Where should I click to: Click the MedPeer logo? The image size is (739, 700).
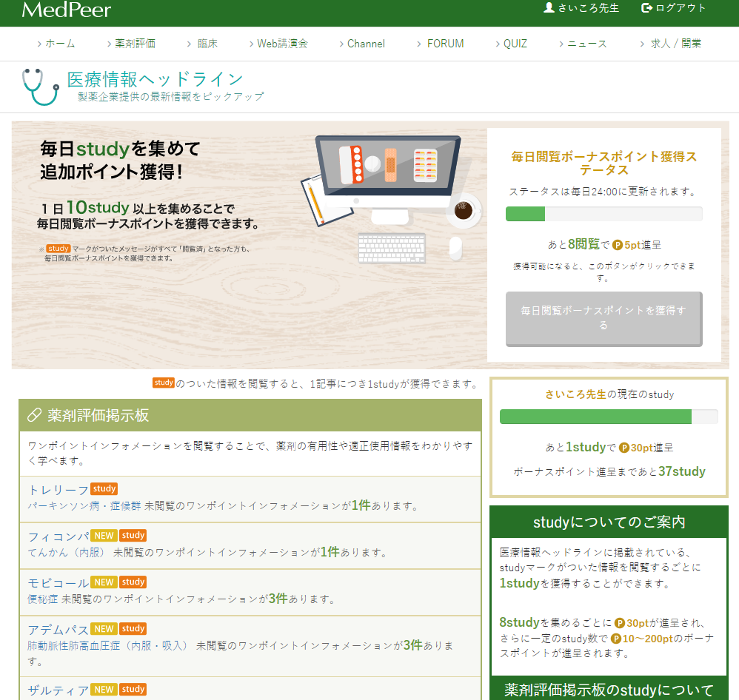pyautogui.click(x=67, y=10)
